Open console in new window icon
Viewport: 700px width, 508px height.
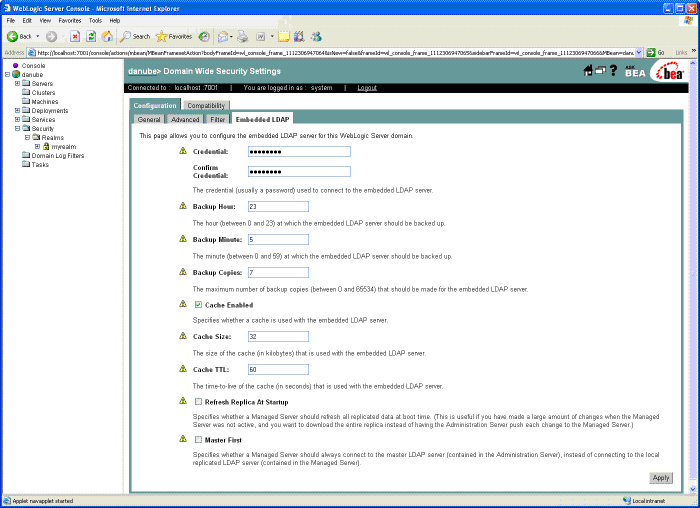[600, 71]
